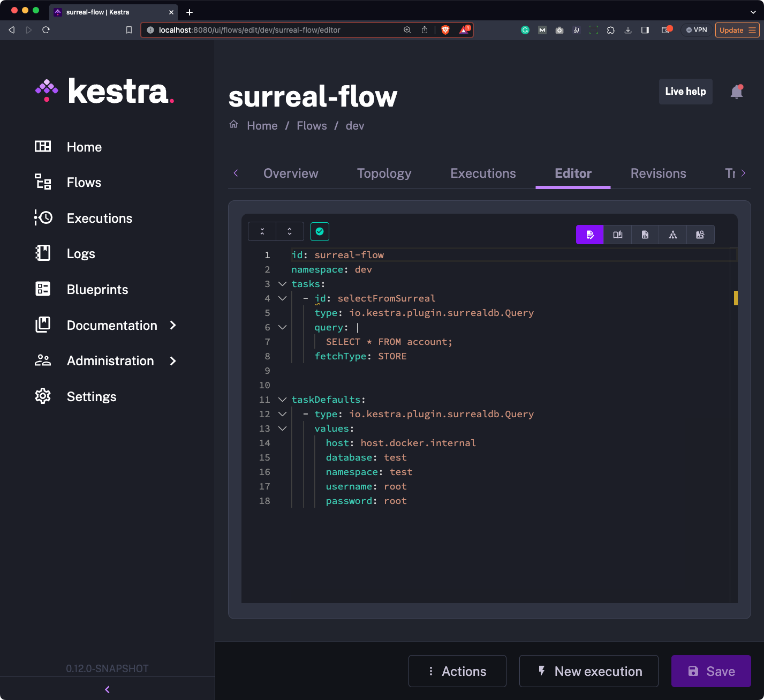Open the code editor view icon
This screenshot has height=700, width=764.
(x=589, y=235)
